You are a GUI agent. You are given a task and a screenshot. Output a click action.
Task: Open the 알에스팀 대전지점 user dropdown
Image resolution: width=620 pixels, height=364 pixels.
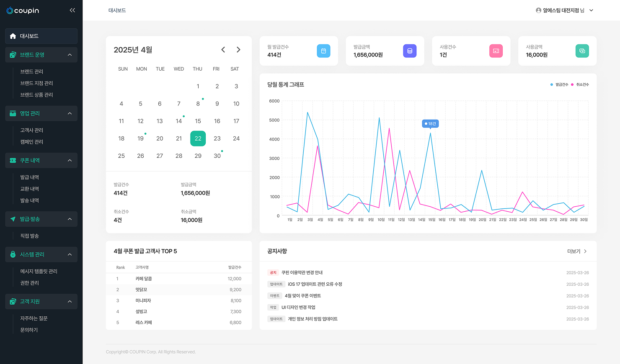coord(564,10)
